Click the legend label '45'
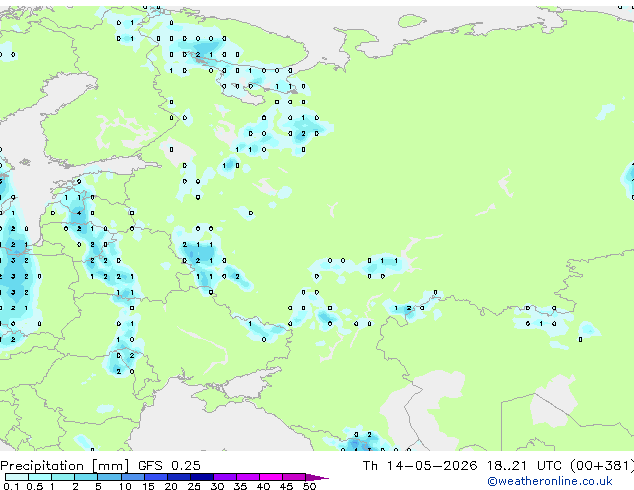The width and height of the screenshot is (634, 490). [x=286, y=486]
